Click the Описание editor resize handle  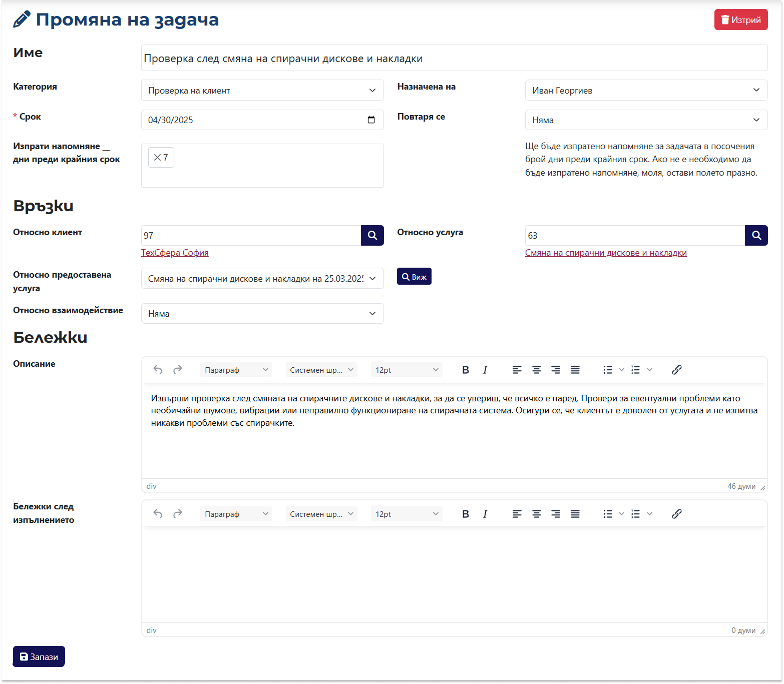(762, 487)
